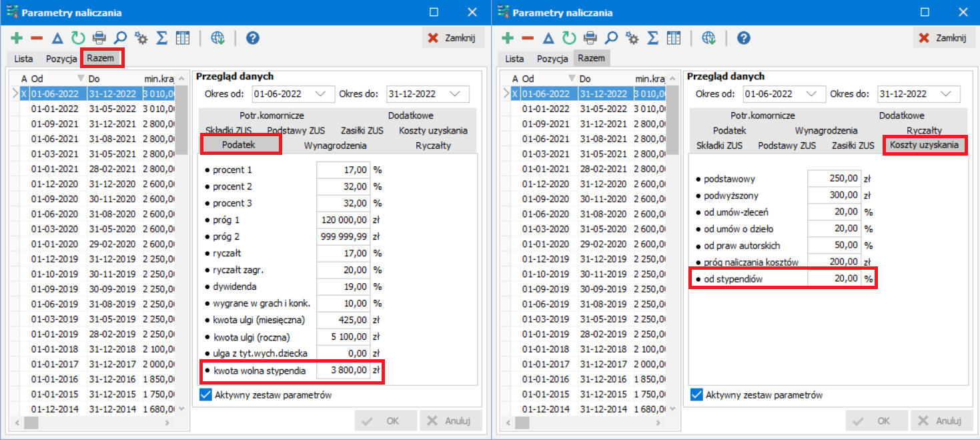The image size is (980, 440).
Task: Select row 01-01-2022 in left window list
Action: [93, 109]
